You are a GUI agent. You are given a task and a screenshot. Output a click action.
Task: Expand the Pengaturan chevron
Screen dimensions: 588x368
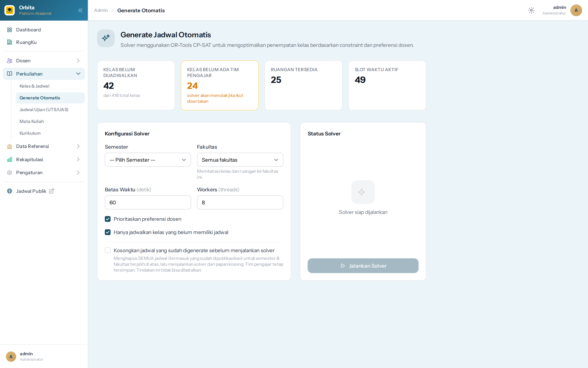78,173
